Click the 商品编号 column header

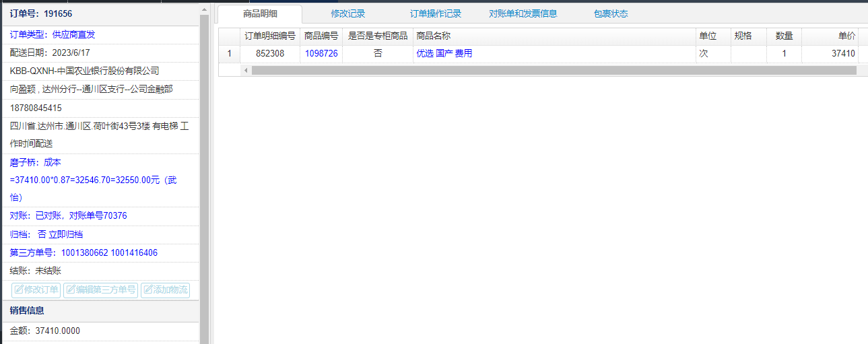(x=321, y=36)
